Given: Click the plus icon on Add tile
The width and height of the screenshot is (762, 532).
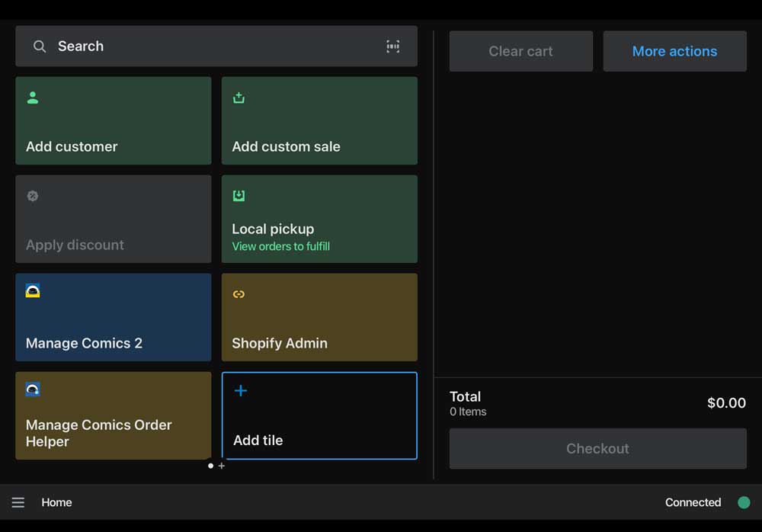Looking at the screenshot, I should [x=241, y=390].
